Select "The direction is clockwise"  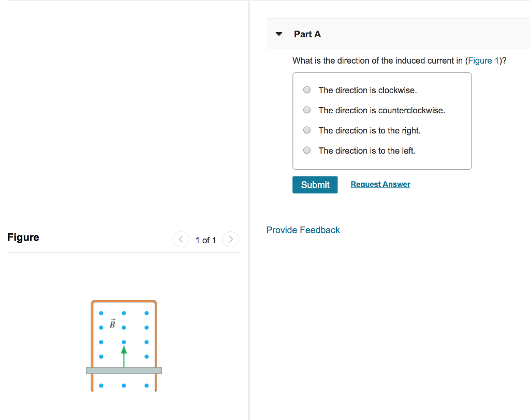pyautogui.click(x=306, y=89)
